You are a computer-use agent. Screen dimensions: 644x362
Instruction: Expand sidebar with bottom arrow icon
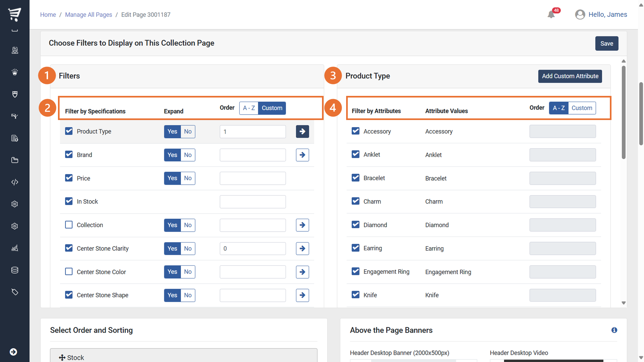pyautogui.click(x=14, y=352)
